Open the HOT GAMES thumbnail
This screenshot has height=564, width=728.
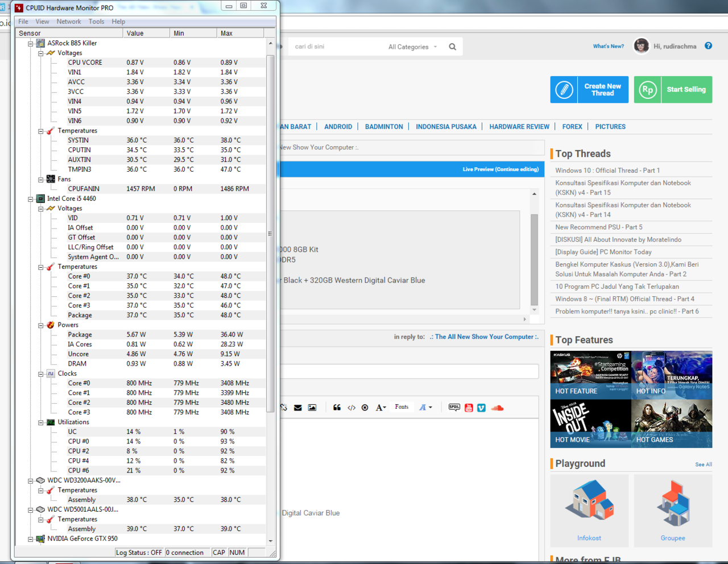point(672,423)
